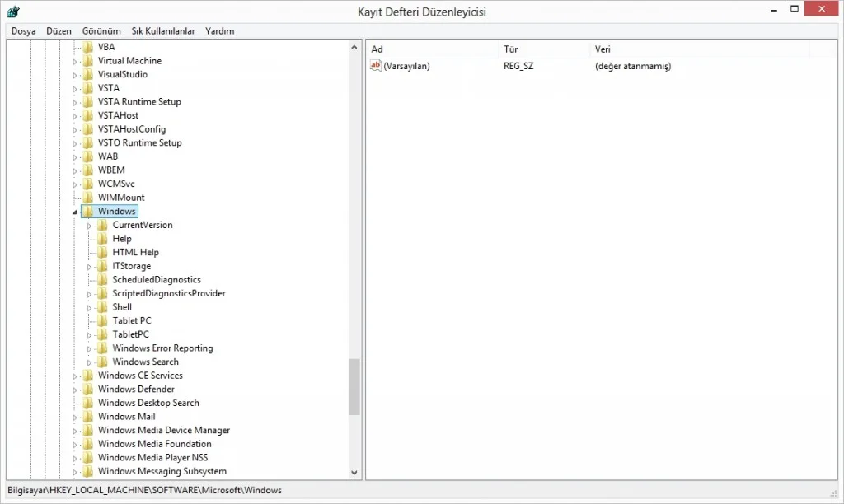Click the (değer atanmamış) data cell
Screen dimensions: 844x504
(x=633, y=66)
